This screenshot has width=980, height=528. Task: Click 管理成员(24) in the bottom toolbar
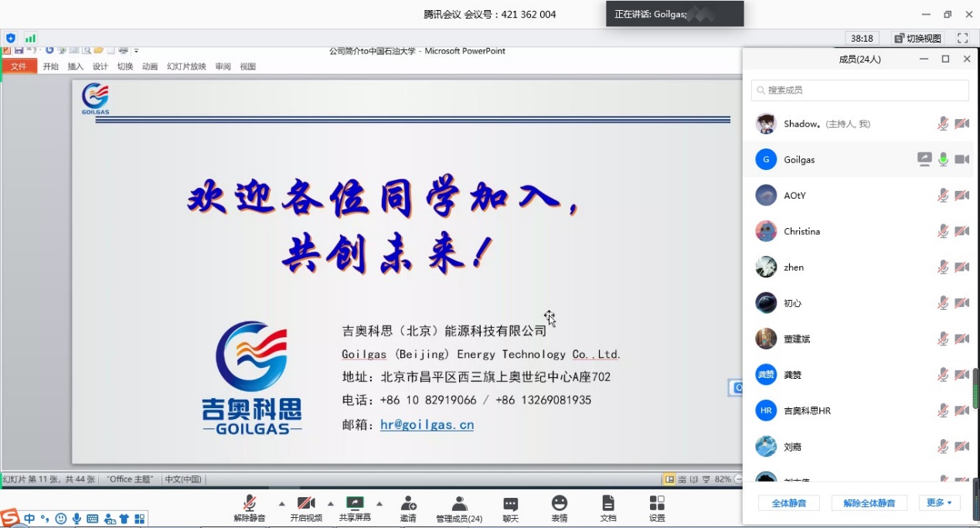(x=459, y=504)
